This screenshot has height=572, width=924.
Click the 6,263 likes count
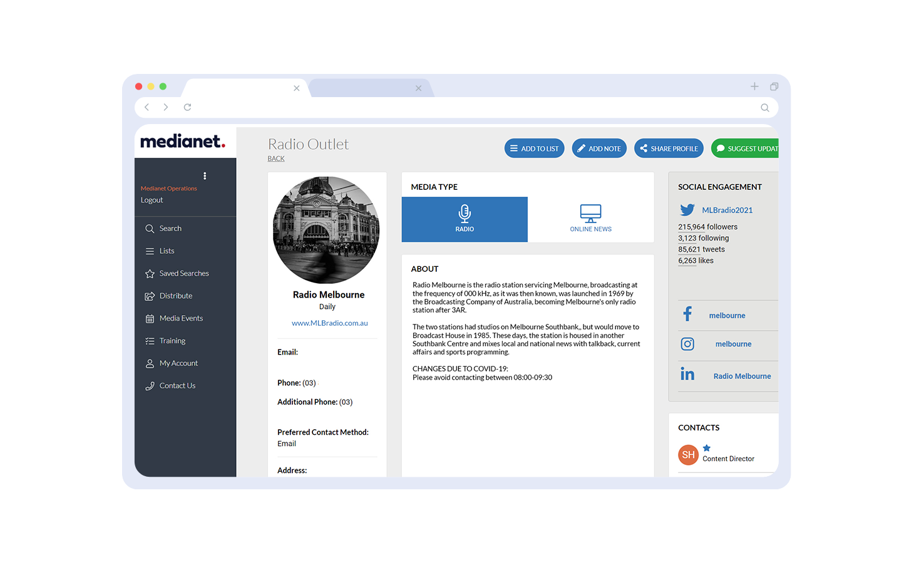(696, 261)
